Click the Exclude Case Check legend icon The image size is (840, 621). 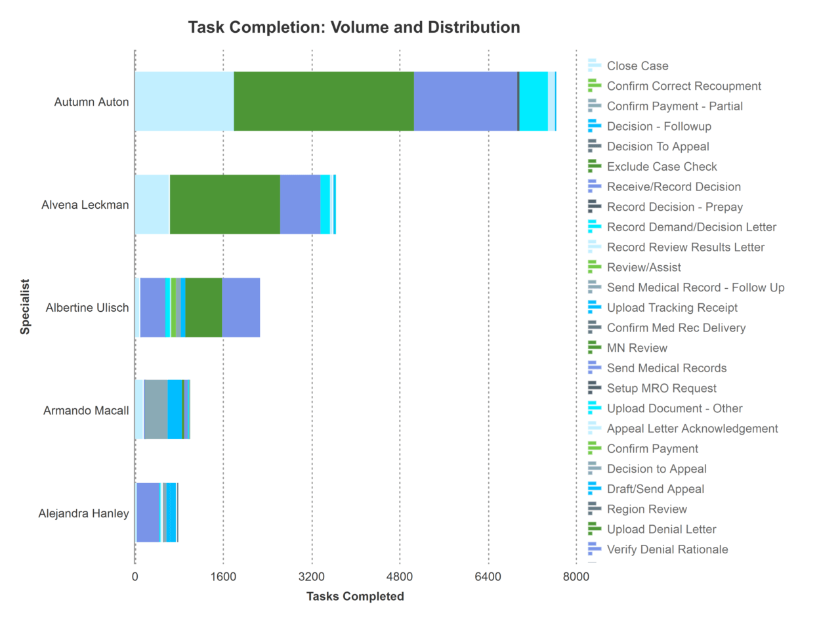[x=594, y=167]
